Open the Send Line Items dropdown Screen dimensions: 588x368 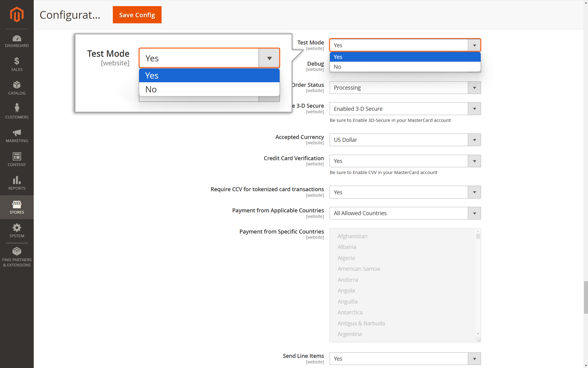click(x=405, y=359)
